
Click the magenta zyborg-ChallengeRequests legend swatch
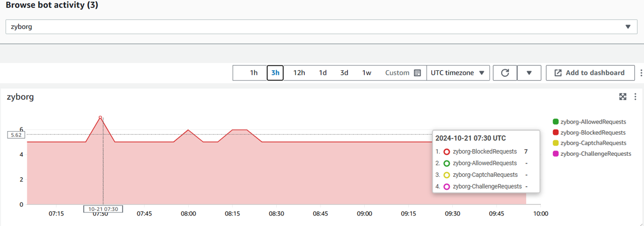tap(555, 154)
